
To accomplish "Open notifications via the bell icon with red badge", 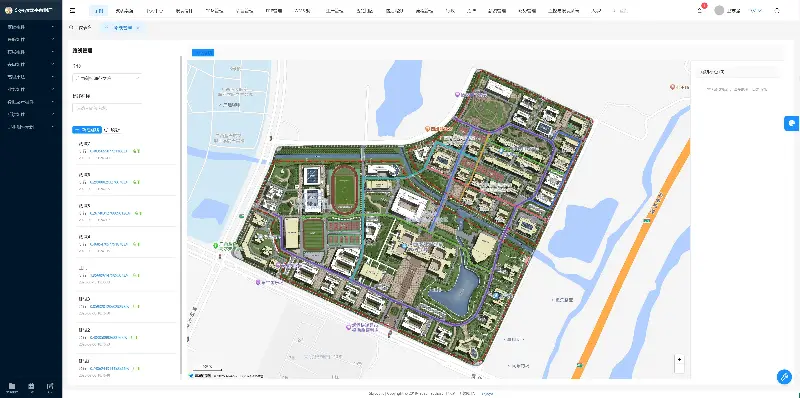I will pos(700,10).
